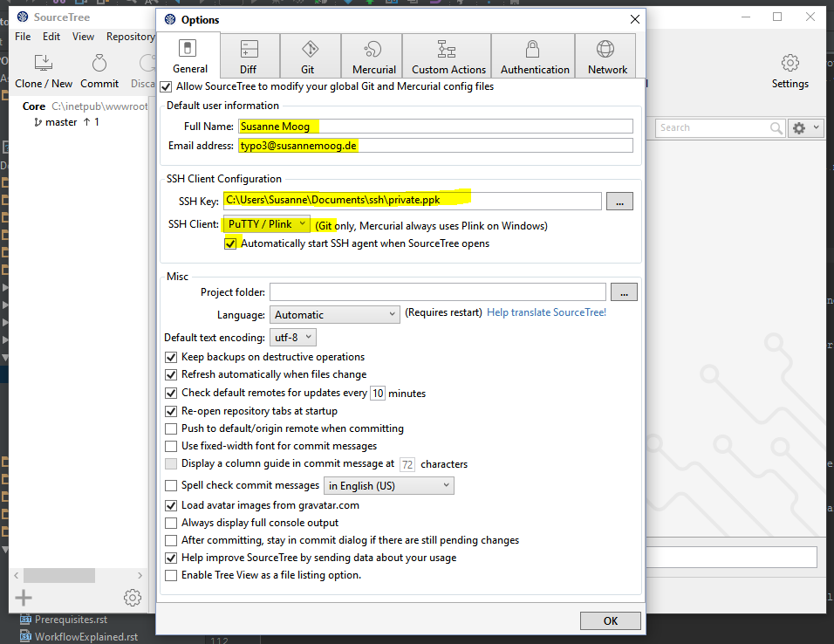Switch to the Authentication tab

533,56
